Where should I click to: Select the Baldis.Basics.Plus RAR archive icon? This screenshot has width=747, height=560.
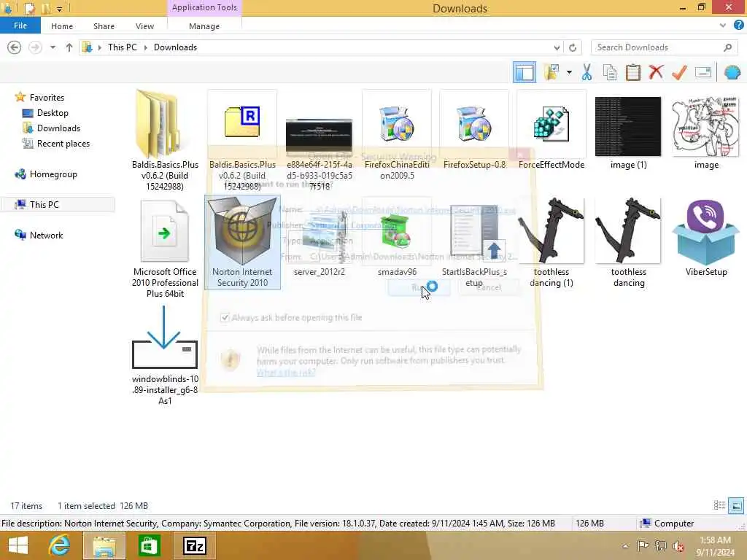point(242,122)
